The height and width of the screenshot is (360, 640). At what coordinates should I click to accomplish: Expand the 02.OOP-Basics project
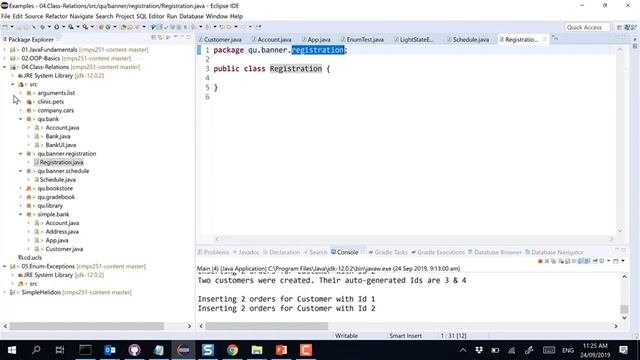click(x=5, y=58)
